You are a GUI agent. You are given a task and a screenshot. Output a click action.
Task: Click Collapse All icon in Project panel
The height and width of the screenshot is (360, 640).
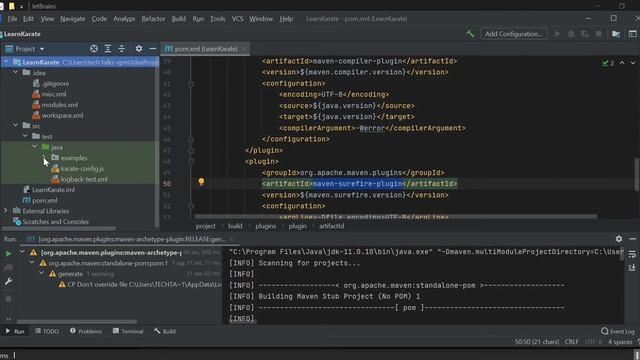(122, 49)
